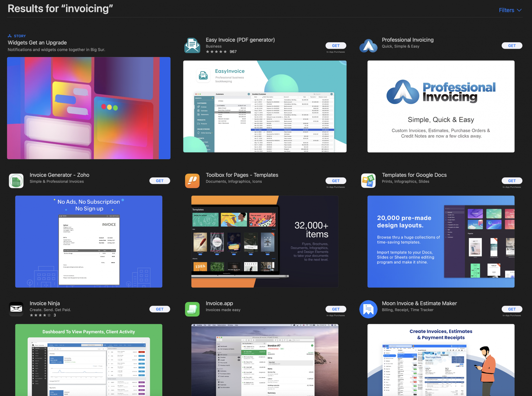Open Widgets Get an Upgrade story

(37, 43)
